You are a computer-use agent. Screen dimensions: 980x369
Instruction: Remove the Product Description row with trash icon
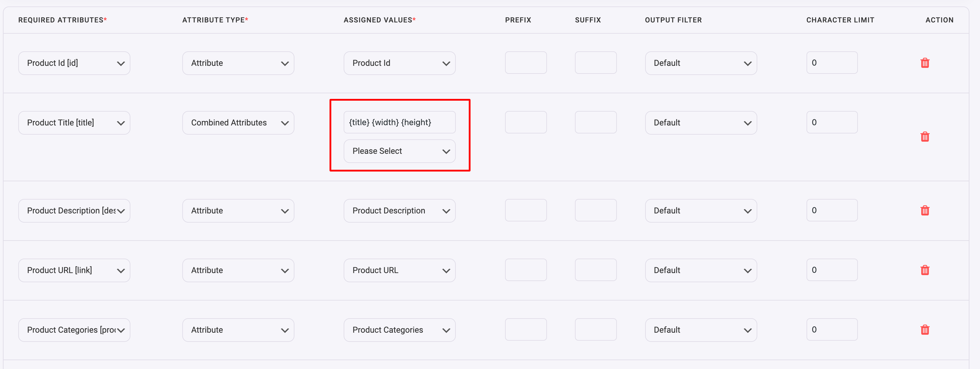point(925,210)
